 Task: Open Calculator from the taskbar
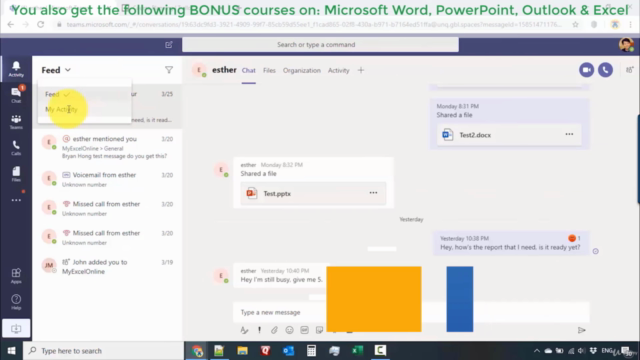click(311, 351)
